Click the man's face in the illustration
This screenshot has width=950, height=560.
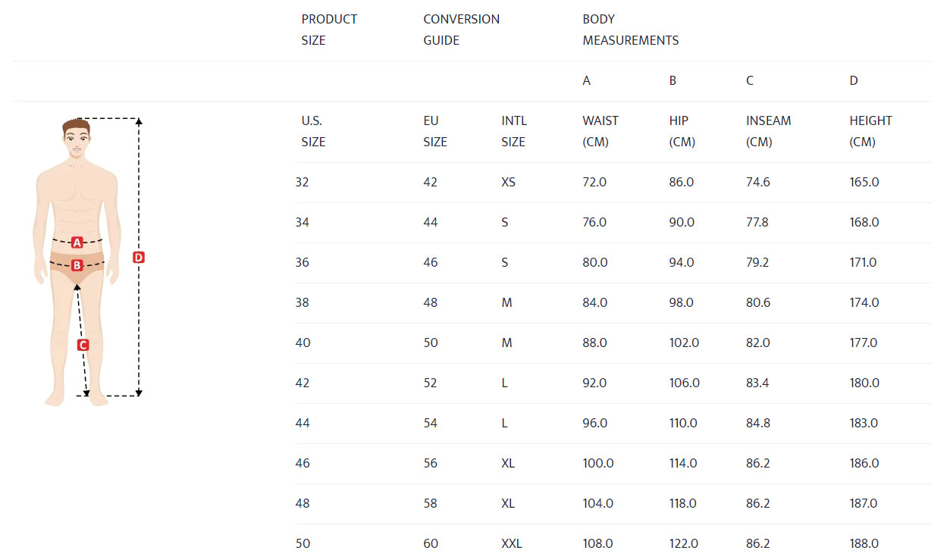pos(76,141)
